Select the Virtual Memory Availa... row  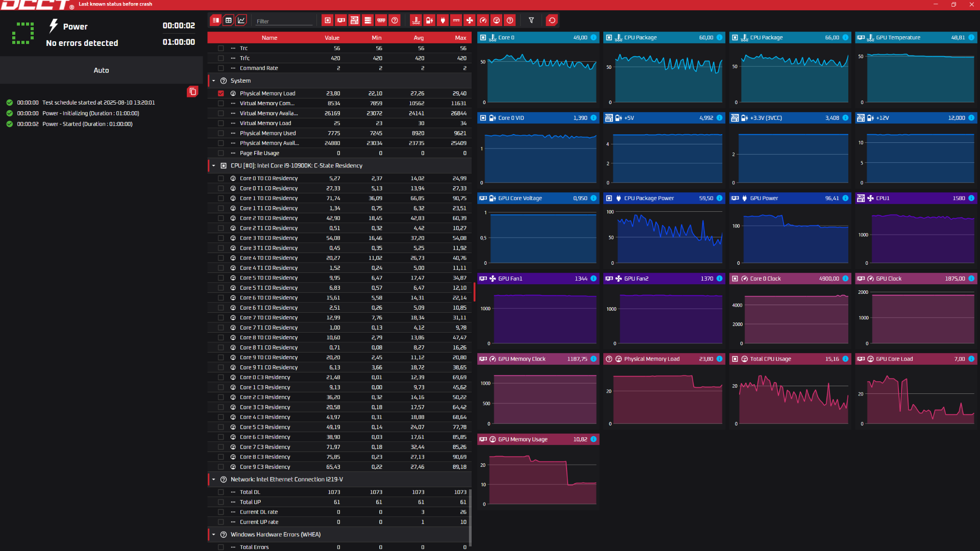tap(339, 113)
